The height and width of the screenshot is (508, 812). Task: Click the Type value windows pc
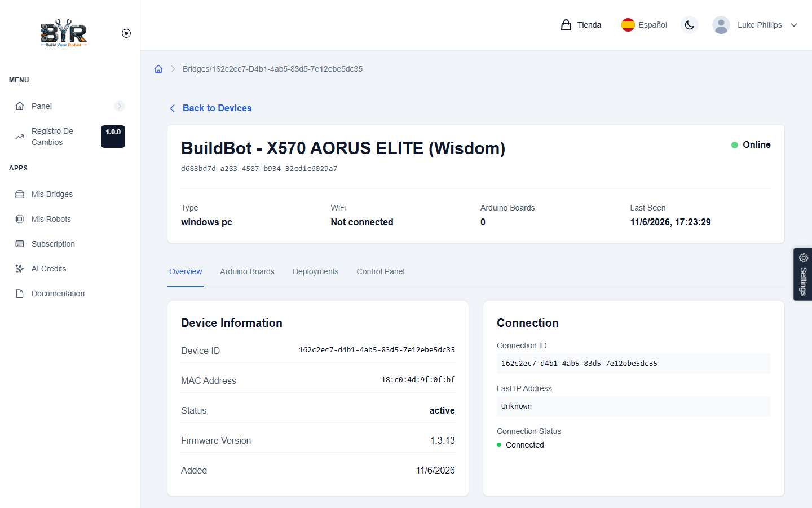206,222
